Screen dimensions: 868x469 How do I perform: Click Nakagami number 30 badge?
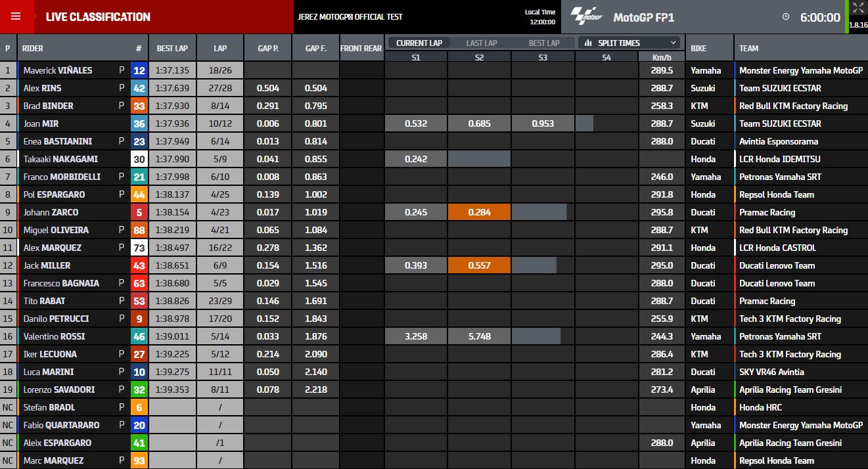pyautogui.click(x=139, y=159)
